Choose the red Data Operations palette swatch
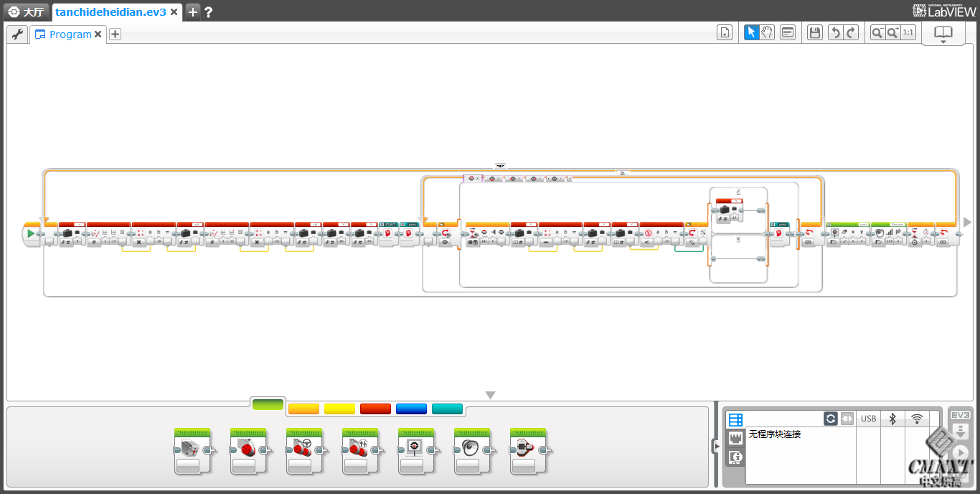This screenshot has width=980, height=494. [x=375, y=409]
